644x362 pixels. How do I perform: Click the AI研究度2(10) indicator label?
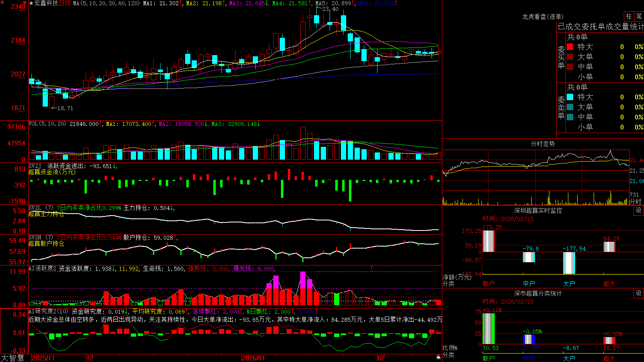(48, 311)
